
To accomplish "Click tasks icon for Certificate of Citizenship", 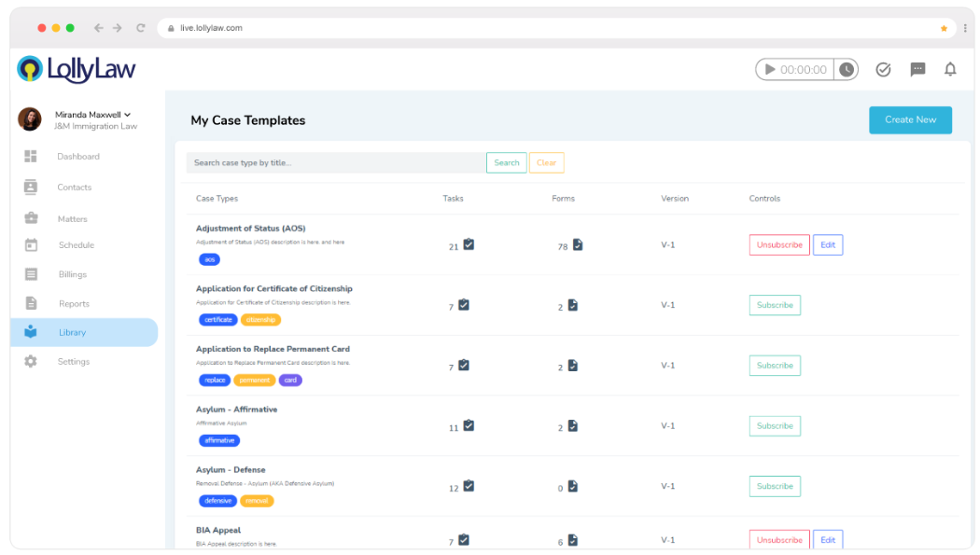I will tap(464, 305).
